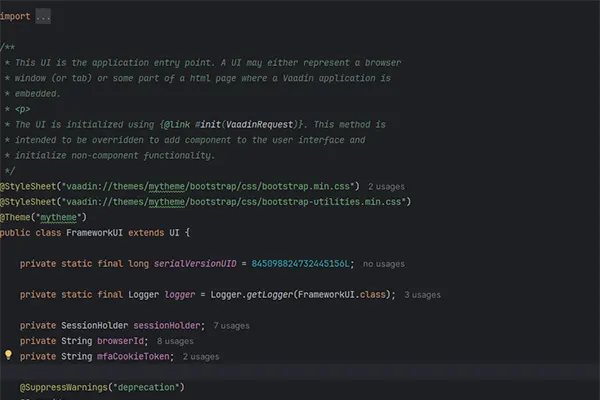Click 'deprecation' string literal
Viewport: 600px width, 400px height.
[146, 387]
